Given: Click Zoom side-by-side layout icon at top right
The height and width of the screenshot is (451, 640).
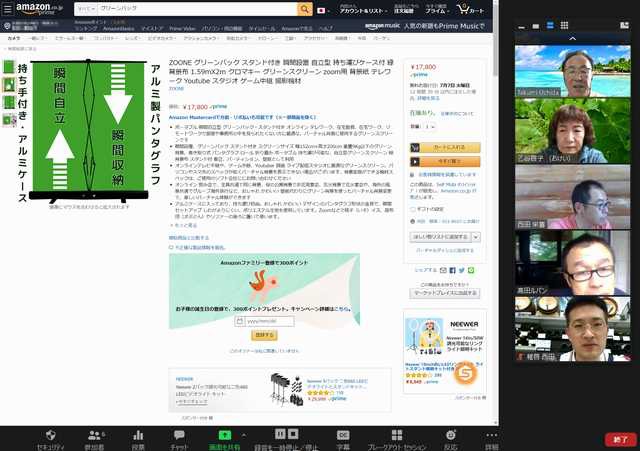Looking at the screenshot, I should pyautogui.click(x=624, y=25).
